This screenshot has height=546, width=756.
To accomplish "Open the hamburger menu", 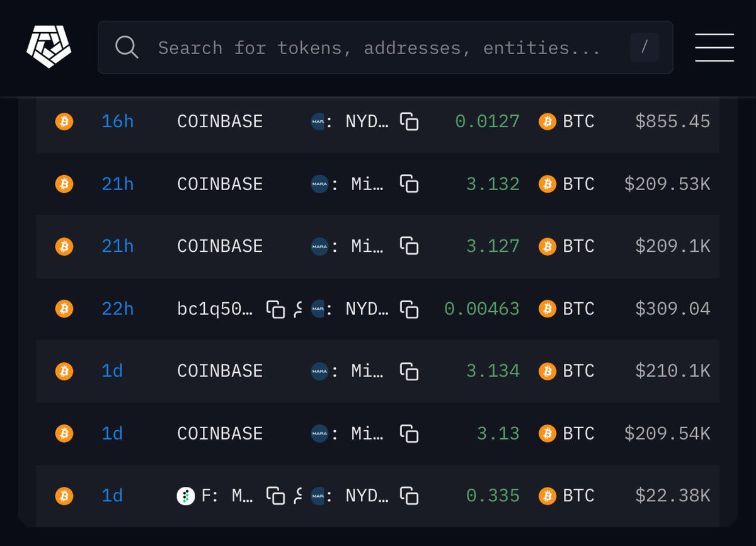I will coord(714,48).
